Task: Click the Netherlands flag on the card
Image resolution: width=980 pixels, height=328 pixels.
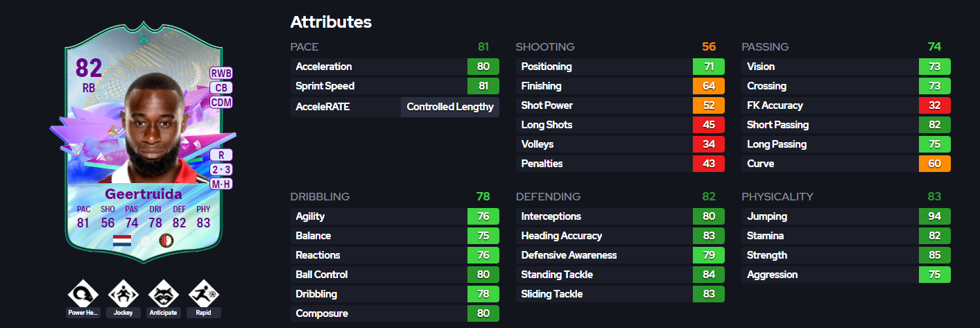Action: (x=121, y=241)
